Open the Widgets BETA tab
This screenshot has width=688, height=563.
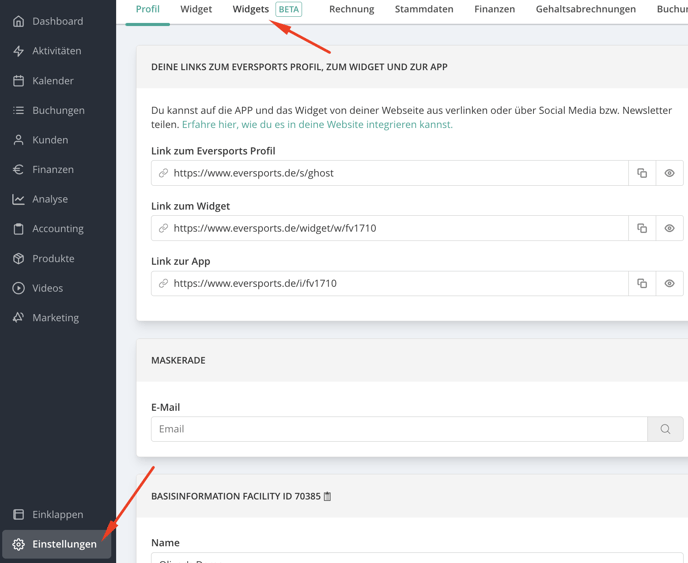click(x=267, y=9)
